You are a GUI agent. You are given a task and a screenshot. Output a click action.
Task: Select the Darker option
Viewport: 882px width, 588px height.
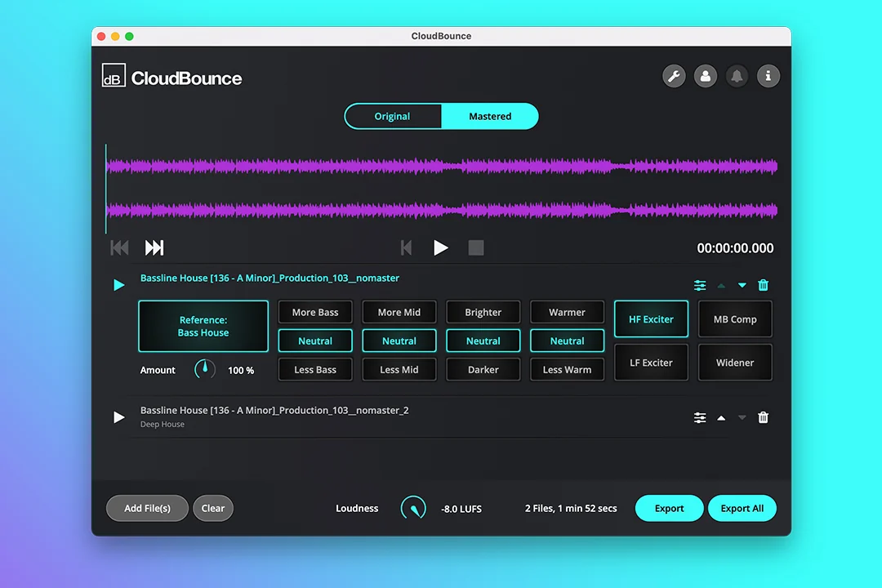pyautogui.click(x=483, y=369)
